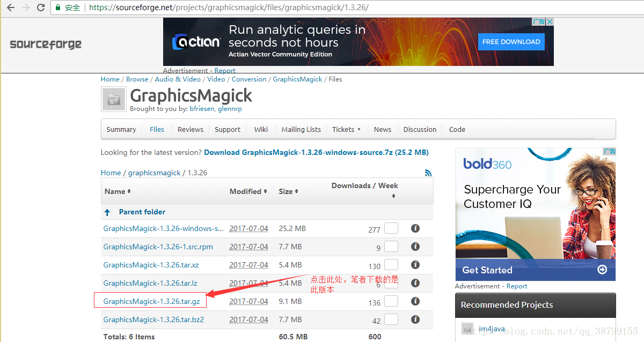Expand the Tickets dropdown menu
Image resolution: width=644 pixels, height=342 pixels.
[x=346, y=129]
